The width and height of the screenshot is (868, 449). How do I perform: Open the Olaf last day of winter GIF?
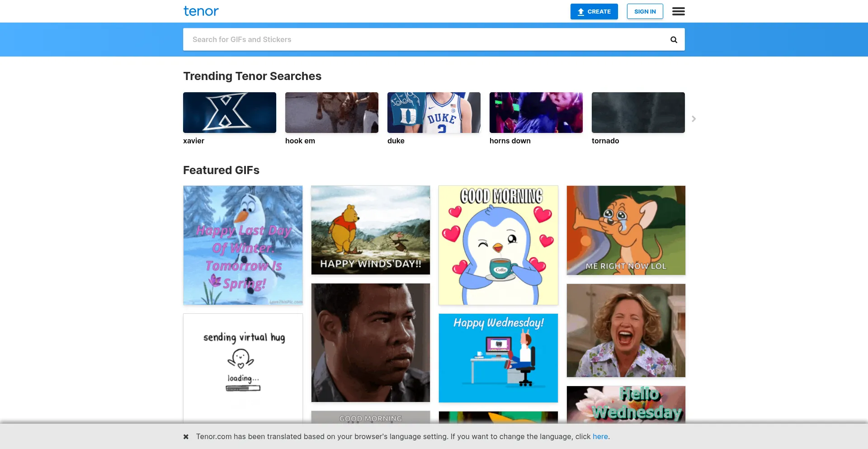(243, 245)
